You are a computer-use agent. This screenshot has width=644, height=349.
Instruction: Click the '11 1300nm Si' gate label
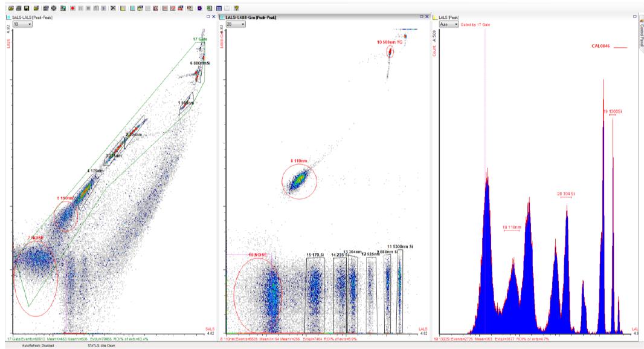[400, 246]
